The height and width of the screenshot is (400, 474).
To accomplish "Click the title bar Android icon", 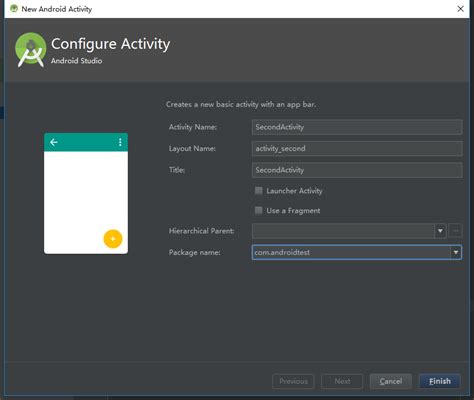I will tap(14, 9).
